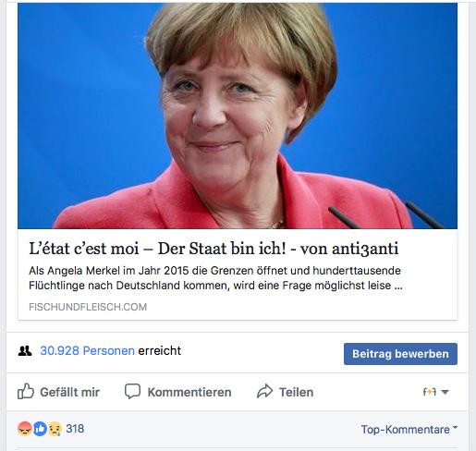The width and height of the screenshot is (476, 451).
Task: Click the speech bubble comment icon
Action: pyautogui.click(x=132, y=392)
